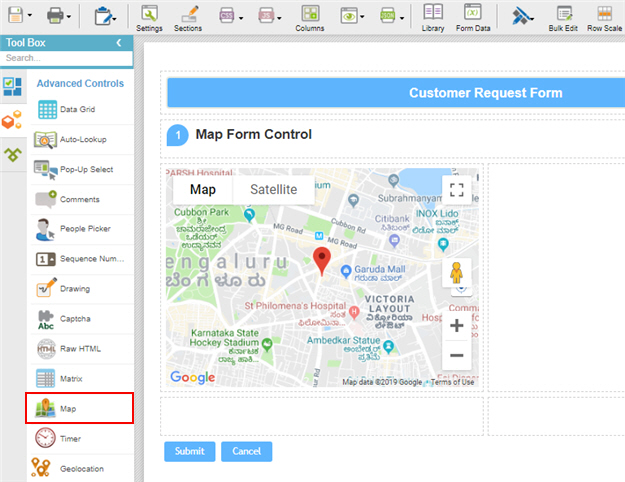Click the St Philomena's Hospital label
Viewport: 625px width, 482px height.
point(295,306)
